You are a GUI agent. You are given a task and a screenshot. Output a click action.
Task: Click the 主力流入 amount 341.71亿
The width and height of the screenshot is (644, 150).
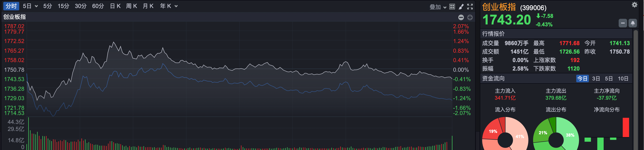(x=505, y=98)
